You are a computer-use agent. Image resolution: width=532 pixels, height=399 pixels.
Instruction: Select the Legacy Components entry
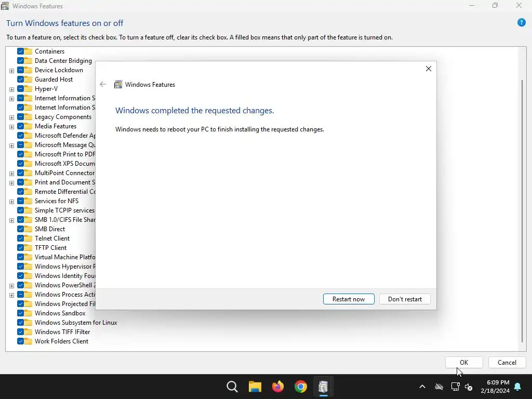point(63,117)
